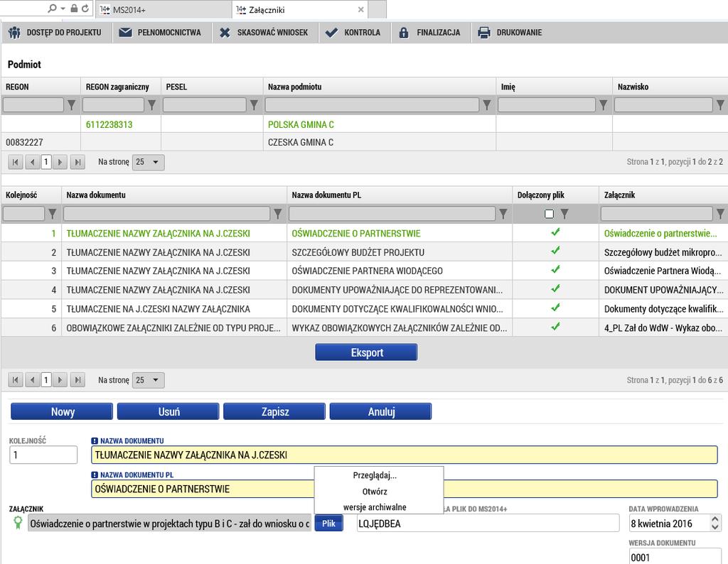This screenshot has height=564, width=728.
Task: Click filter icon for PESEL column
Action: pyautogui.click(x=254, y=105)
